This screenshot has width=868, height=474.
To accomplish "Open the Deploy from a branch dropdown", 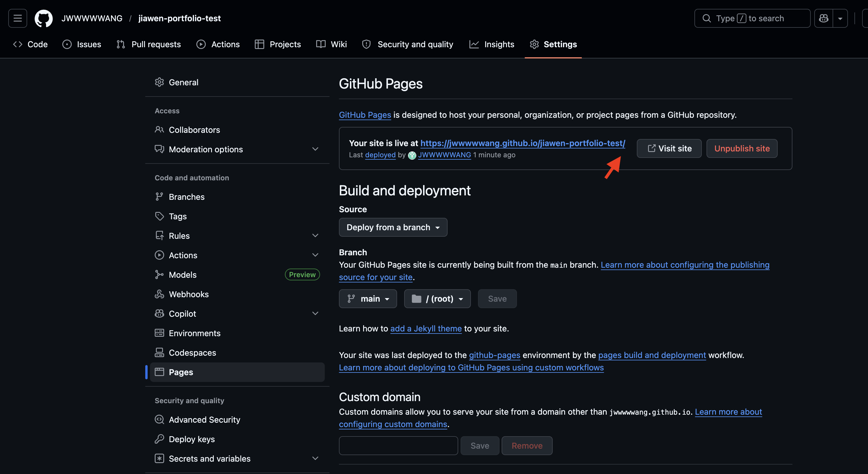I will click(393, 227).
